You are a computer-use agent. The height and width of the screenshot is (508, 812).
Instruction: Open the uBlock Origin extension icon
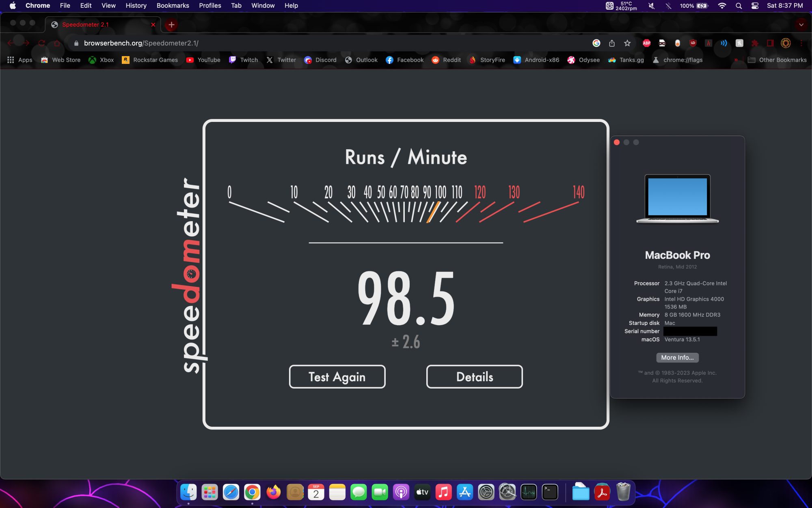(x=693, y=43)
